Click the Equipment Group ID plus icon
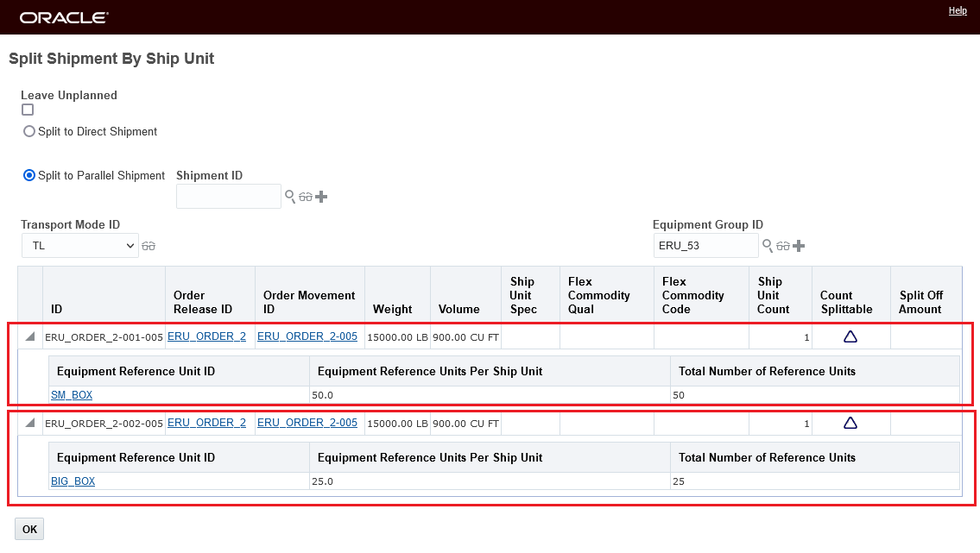Image resolution: width=980 pixels, height=553 pixels. point(799,246)
